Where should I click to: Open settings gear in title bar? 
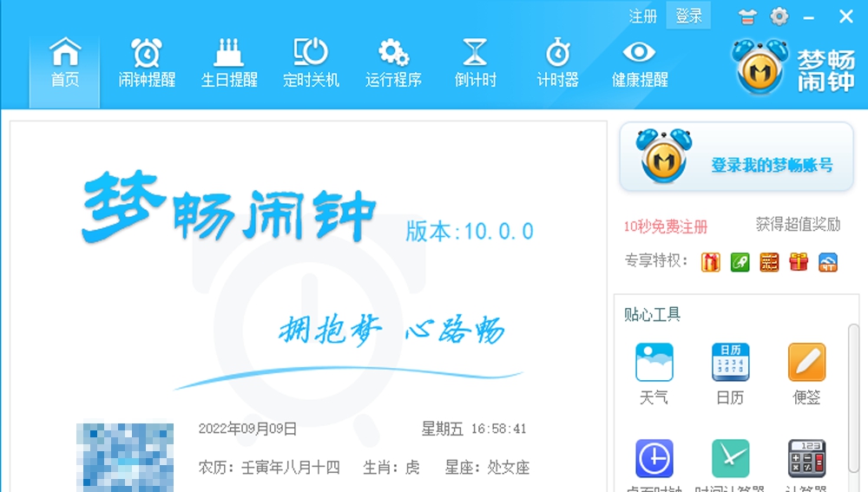point(779,16)
